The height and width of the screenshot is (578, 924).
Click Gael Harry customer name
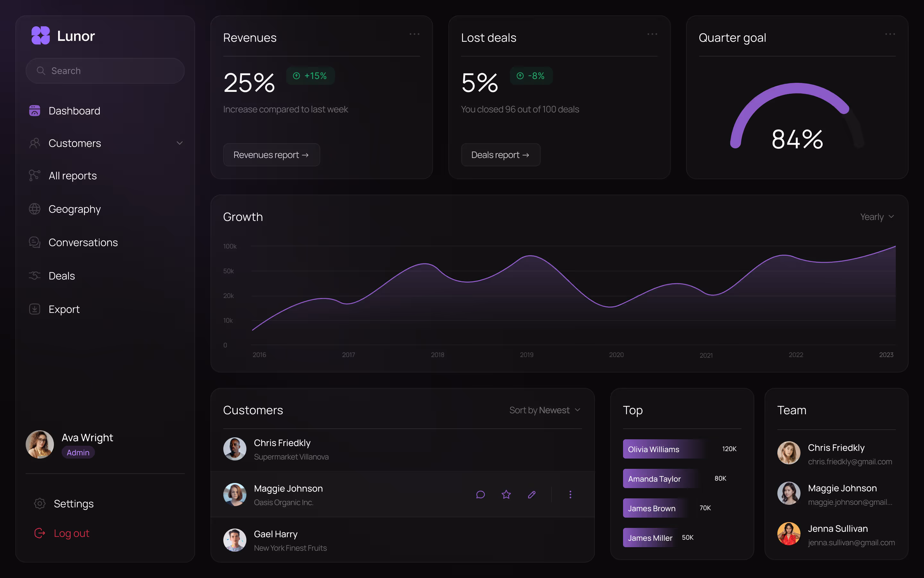coord(276,534)
